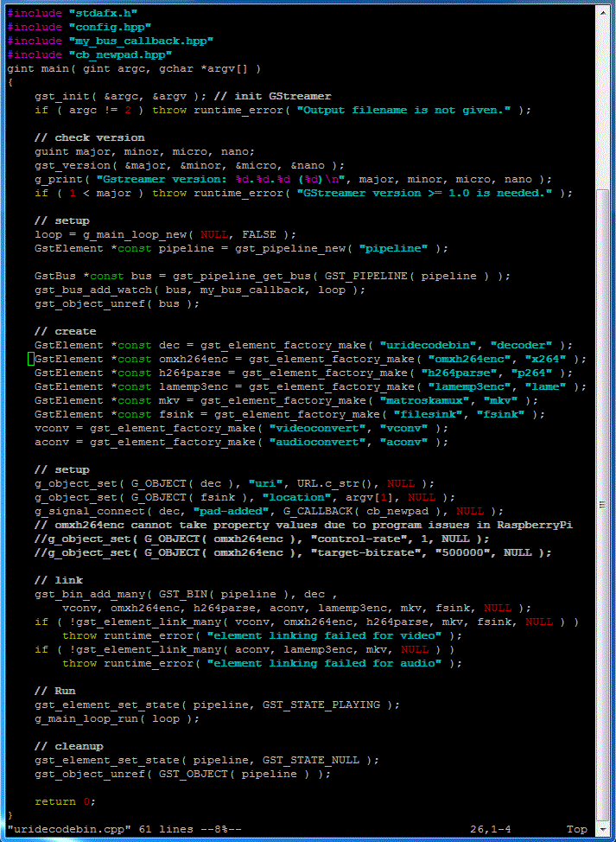
Task: Click 'GST_STATE_PLAYING' constant
Action: (321, 705)
